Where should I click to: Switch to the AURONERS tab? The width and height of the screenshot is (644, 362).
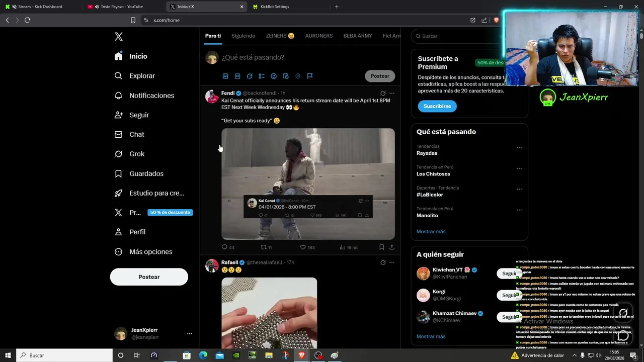(319, 36)
